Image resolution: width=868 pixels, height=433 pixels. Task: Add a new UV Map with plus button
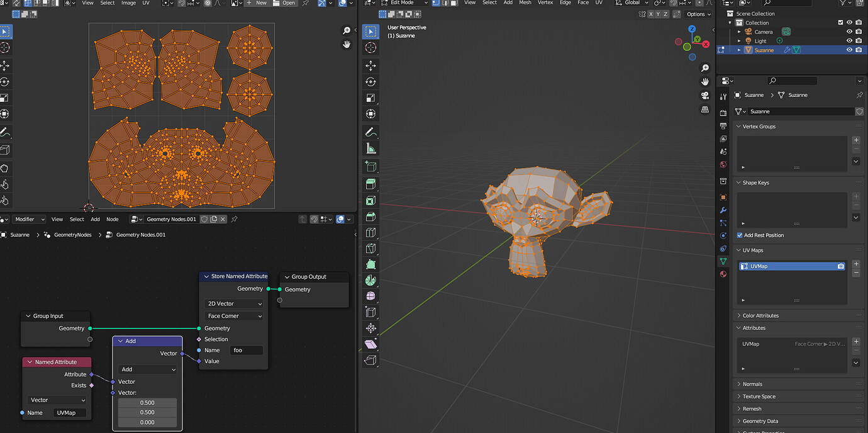(x=856, y=264)
